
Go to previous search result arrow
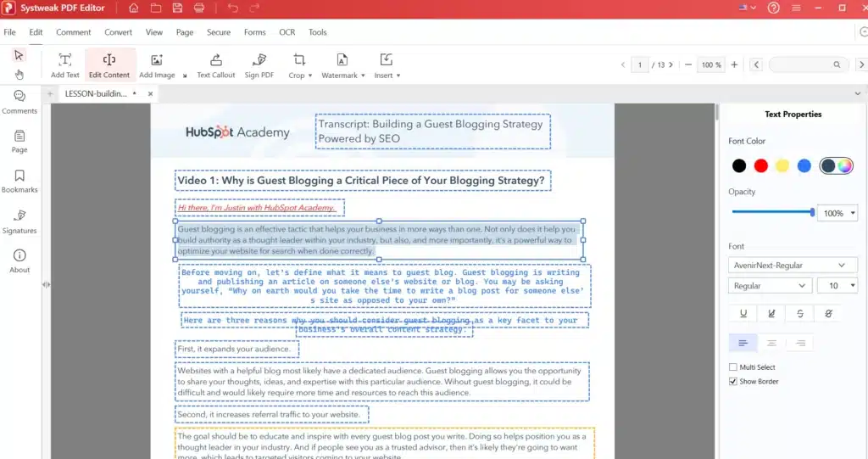pos(756,64)
